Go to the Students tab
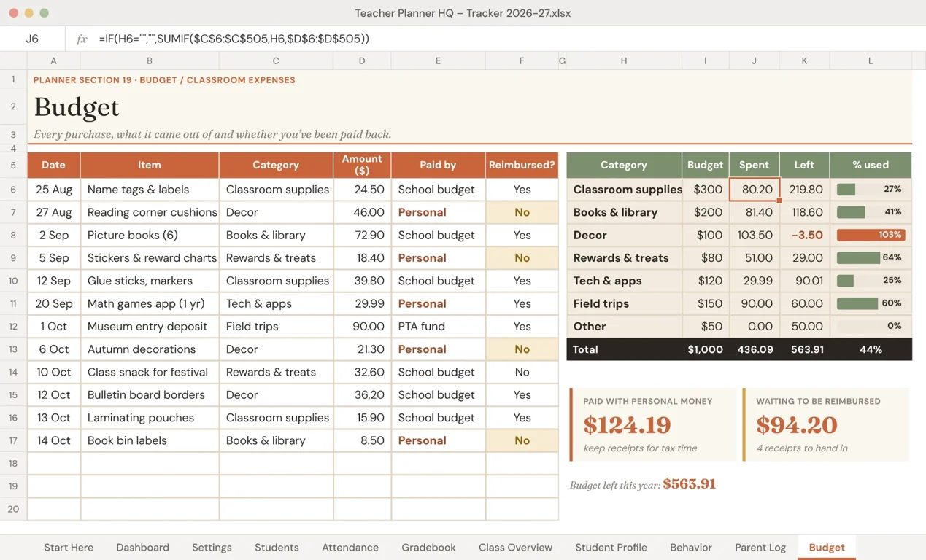This screenshot has width=926, height=560. pos(277,548)
